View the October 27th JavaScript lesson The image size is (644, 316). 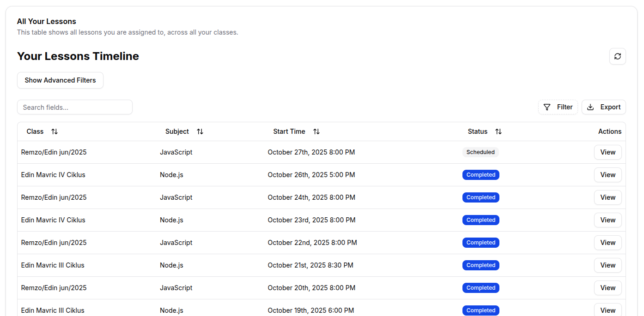[608, 152]
